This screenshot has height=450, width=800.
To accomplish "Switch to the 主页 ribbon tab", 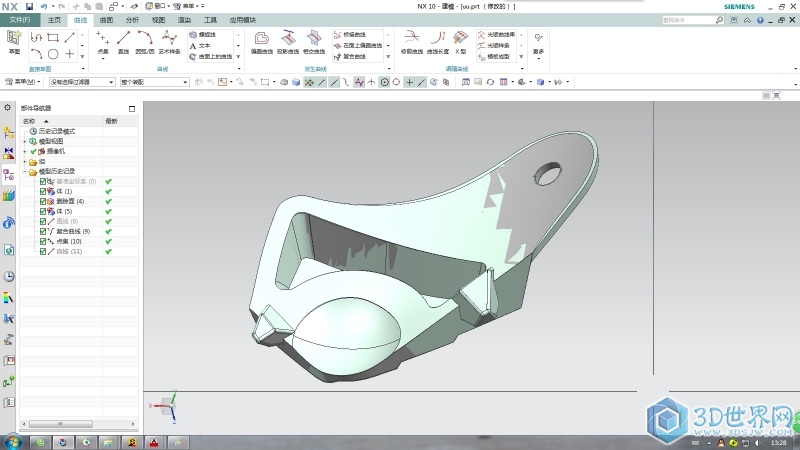I will (x=54, y=20).
